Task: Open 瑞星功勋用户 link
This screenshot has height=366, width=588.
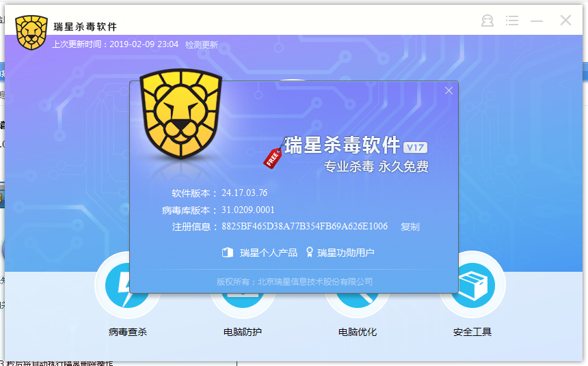Action: 346,253
